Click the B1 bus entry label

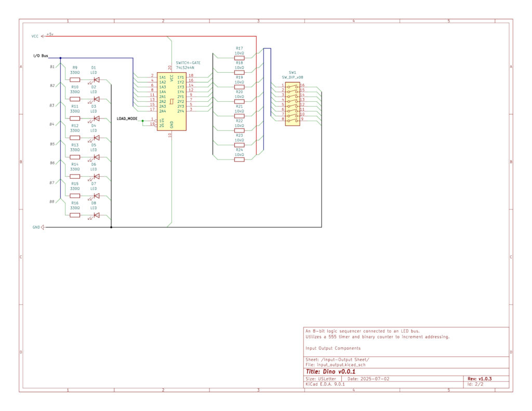52,67
